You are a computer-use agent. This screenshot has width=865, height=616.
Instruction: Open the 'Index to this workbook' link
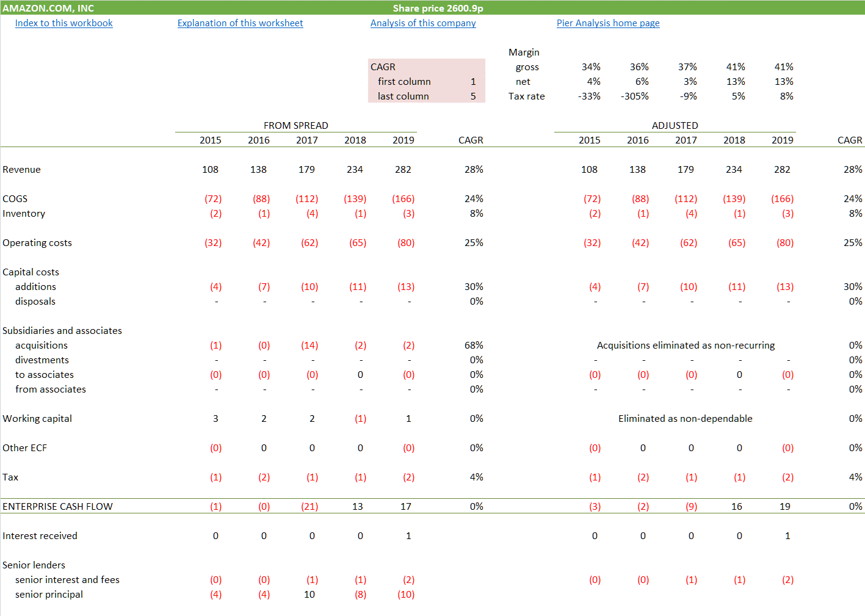click(63, 23)
